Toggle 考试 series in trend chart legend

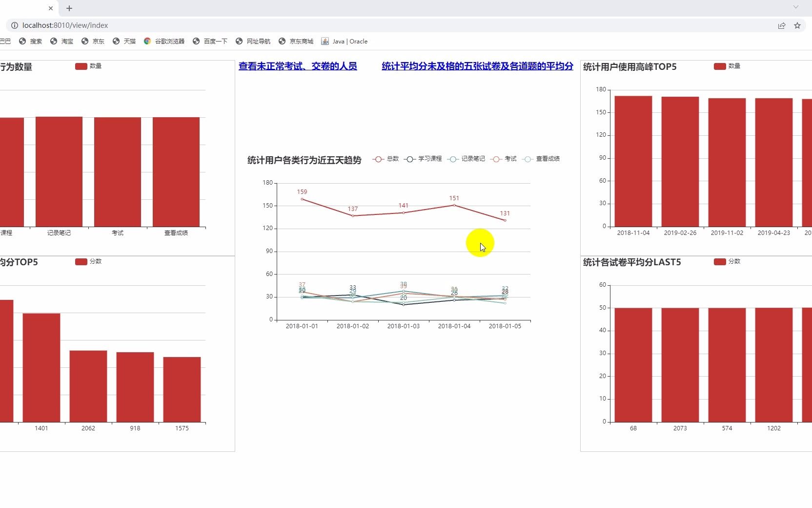504,159
